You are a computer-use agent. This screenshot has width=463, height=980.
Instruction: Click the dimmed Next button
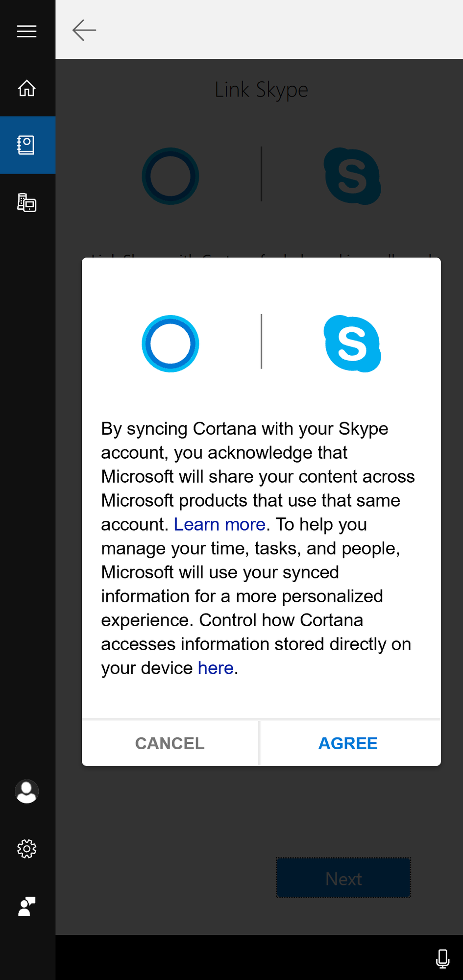(x=343, y=878)
